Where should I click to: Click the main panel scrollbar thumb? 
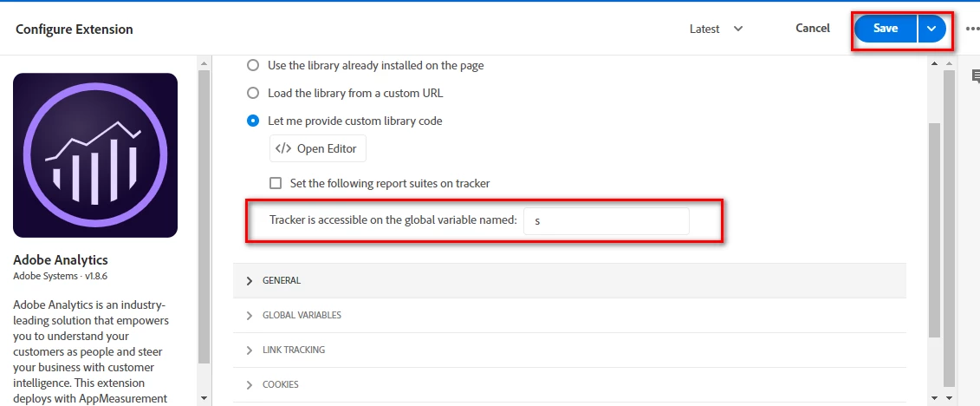coord(934,230)
